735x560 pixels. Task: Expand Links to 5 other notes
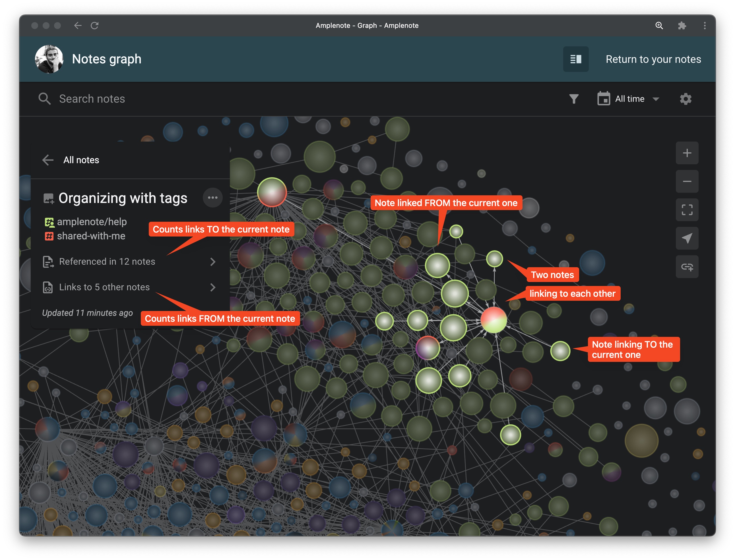tap(129, 287)
